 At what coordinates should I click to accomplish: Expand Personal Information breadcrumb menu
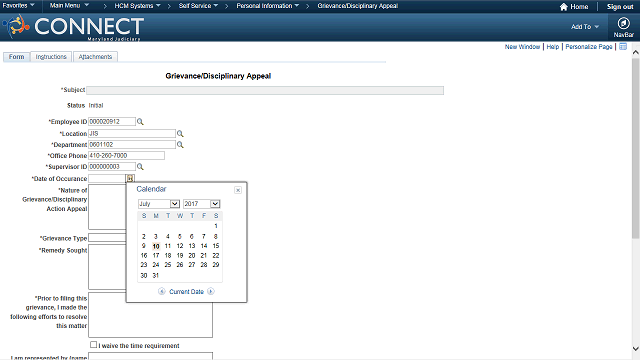pyautogui.click(x=267, y=6)
